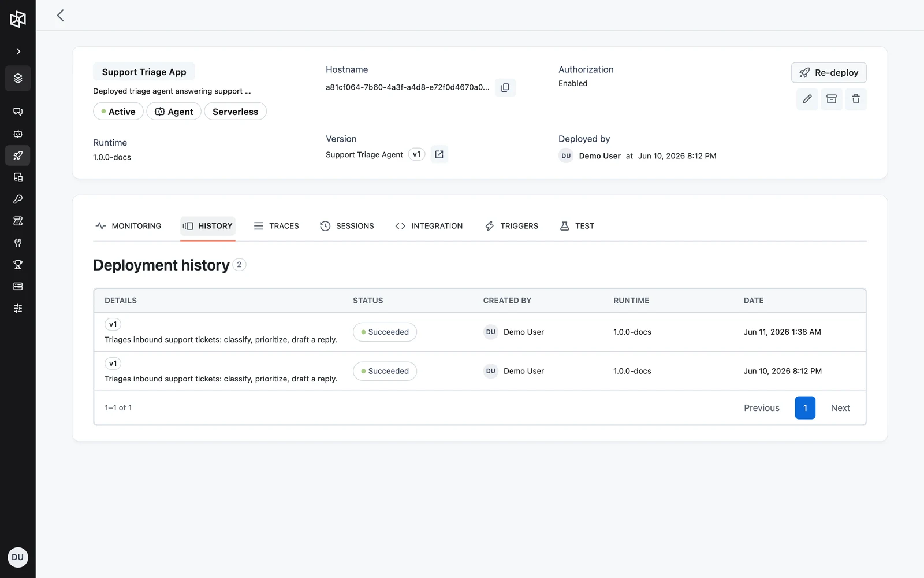This screenshot has height=578, width=924.
Task: Open the agent robot sidebar icon
Action: point(18,134)
